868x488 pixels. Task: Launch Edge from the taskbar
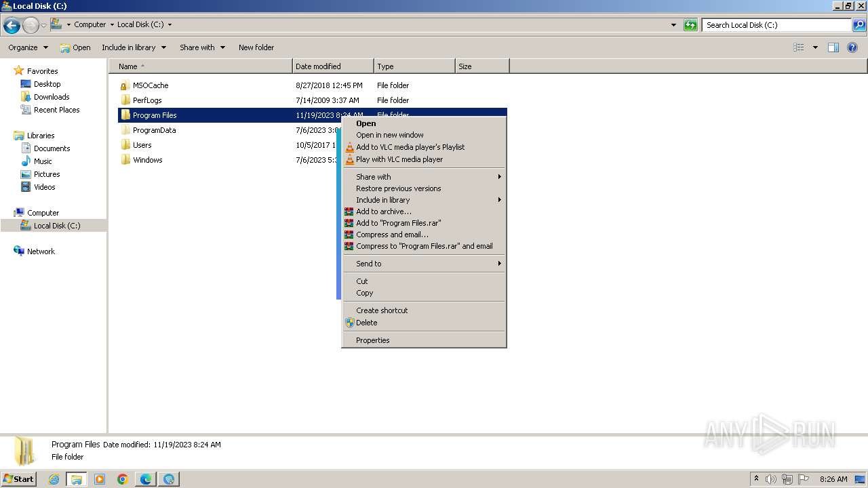point(146,479)
